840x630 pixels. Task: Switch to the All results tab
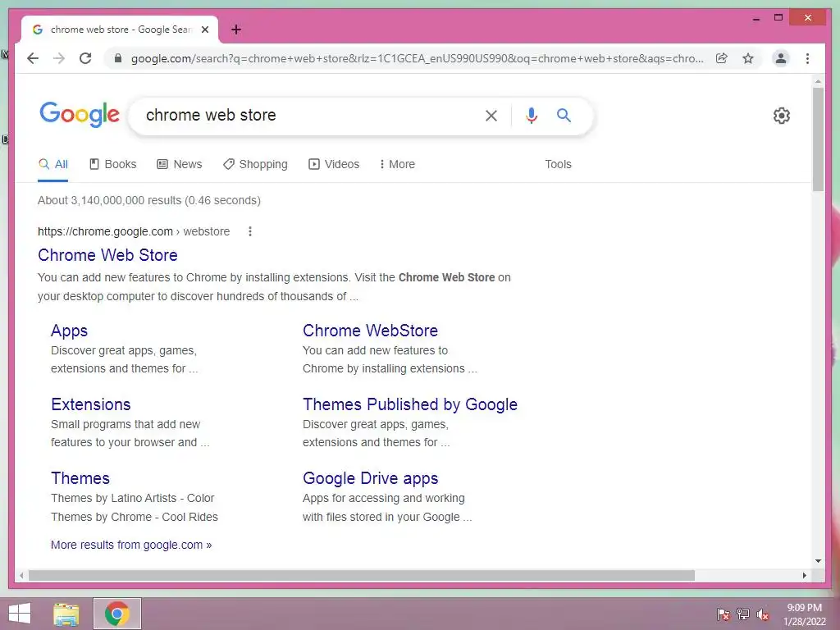pos(53,164)
